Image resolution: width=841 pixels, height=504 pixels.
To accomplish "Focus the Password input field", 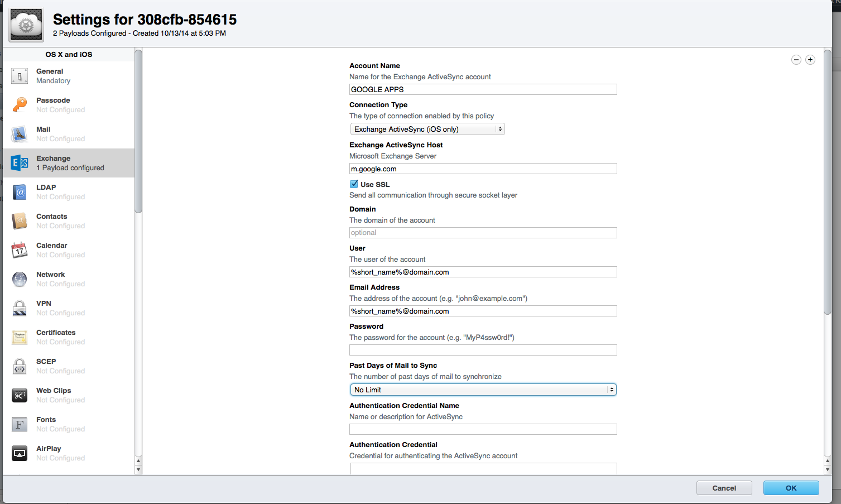I will pyautogui.click(x=483, y=350).
